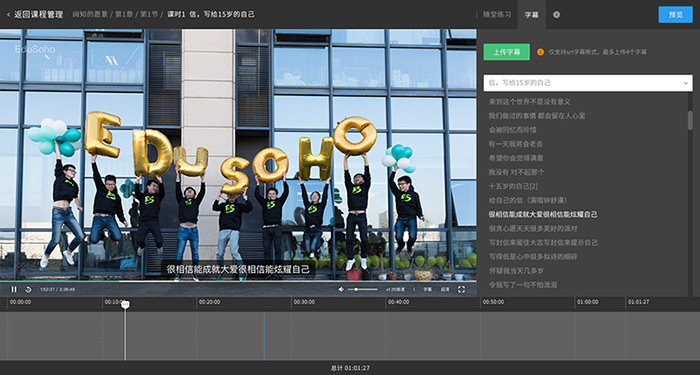
Task: Click the blue 预览 preview button
Action: pos(675,14)
